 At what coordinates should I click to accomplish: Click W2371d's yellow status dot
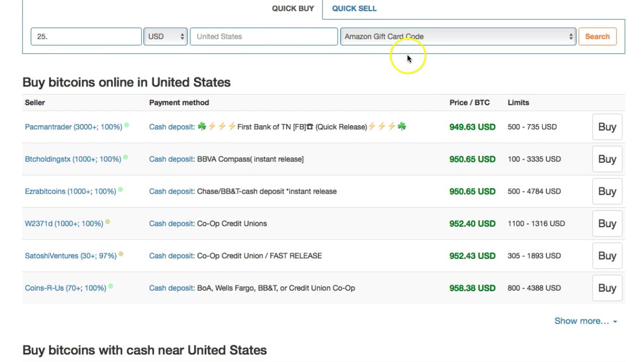pos(108,222)
